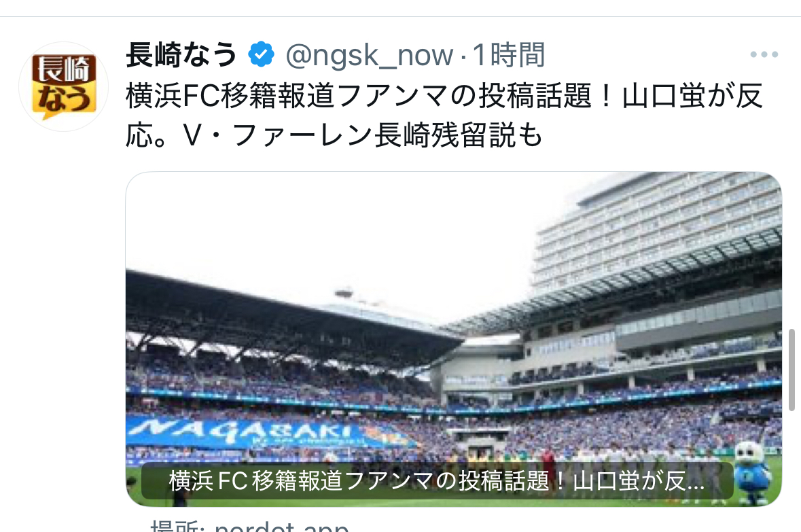Open tweet text starting 横浜FC移籍報道
The width and height of the screenshot is (801, 532).
click(x=444, y=116)
